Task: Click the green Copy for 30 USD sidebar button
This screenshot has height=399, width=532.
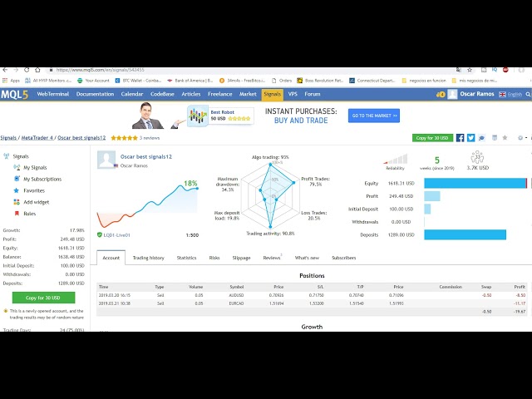Action: (38, 298)
